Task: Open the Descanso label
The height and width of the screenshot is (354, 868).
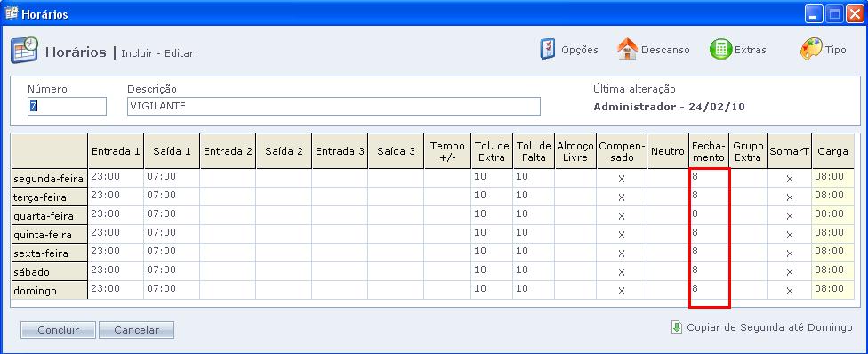Action: click(x=665, y=50)
